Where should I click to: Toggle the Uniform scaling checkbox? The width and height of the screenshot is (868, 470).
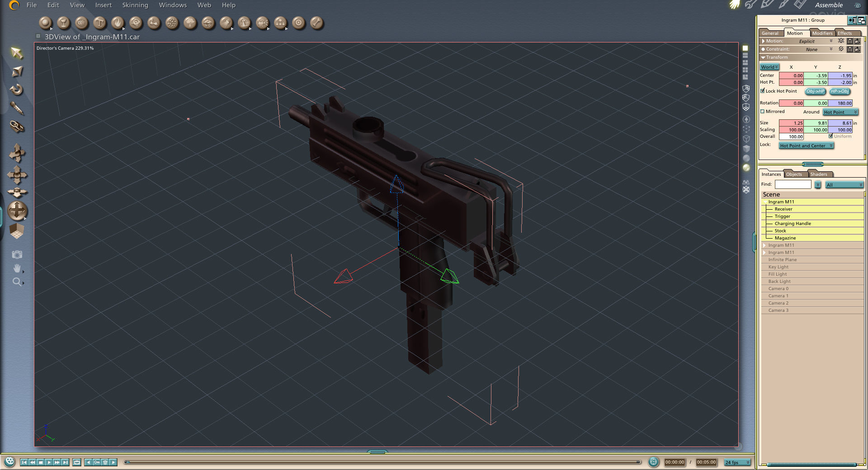point(831,136)
